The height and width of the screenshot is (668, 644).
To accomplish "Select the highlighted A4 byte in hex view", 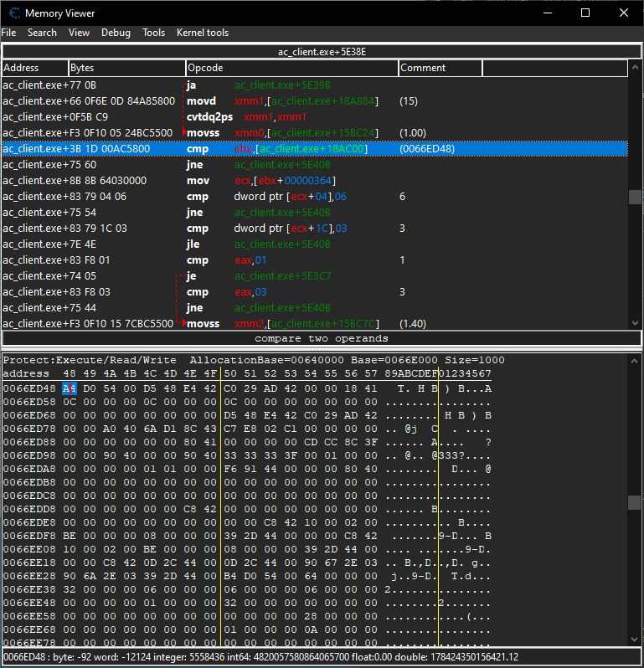I will (69, 388).
